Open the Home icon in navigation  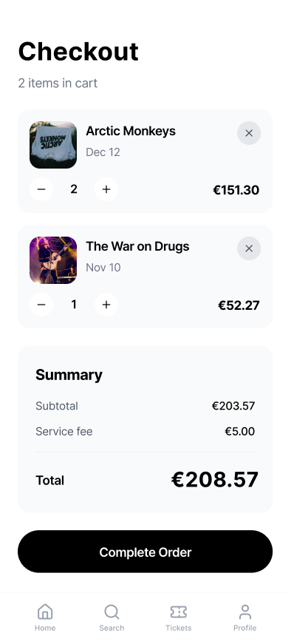click(45, 611)
